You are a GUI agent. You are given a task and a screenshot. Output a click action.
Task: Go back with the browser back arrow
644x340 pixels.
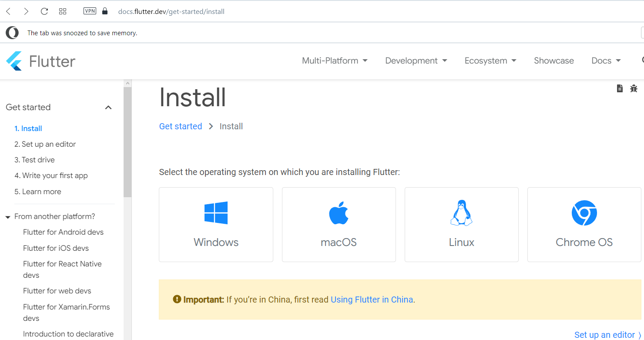(x=8, y=11)
